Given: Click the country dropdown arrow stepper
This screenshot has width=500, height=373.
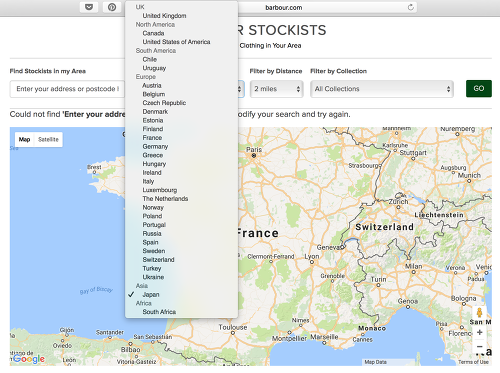Looking at the screenshot, I should coord(239,89).
